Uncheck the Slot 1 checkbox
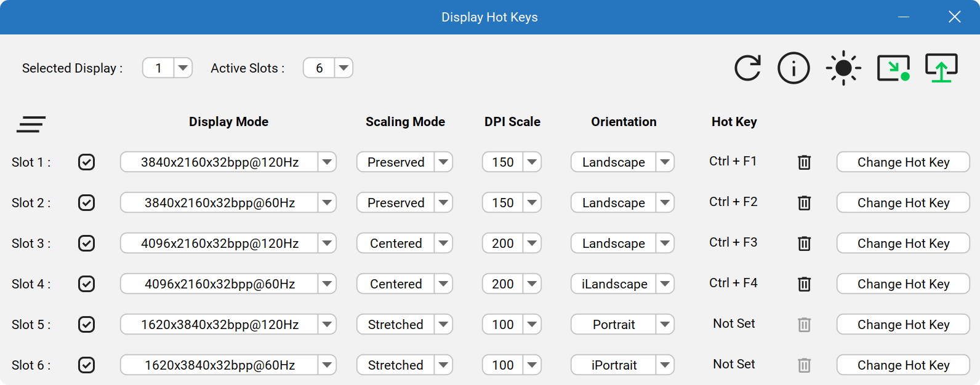Screen dimensions: 980x385 pos(87,162)
